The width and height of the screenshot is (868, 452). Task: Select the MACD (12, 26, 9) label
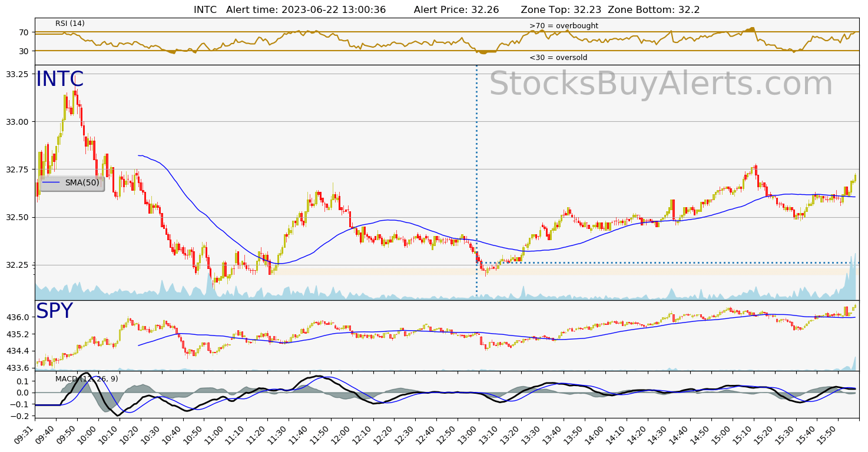[87, 378]
